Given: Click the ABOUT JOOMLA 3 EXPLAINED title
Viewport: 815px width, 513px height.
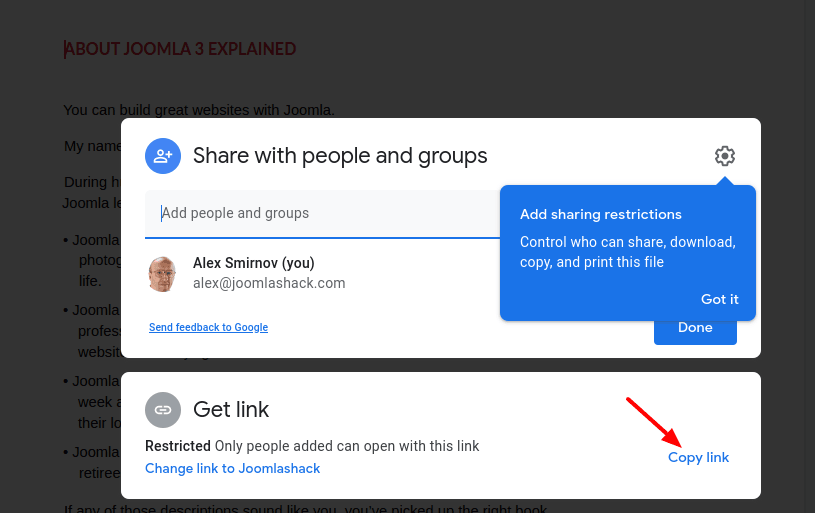Looking at the screenshot, I should point(180,49).
